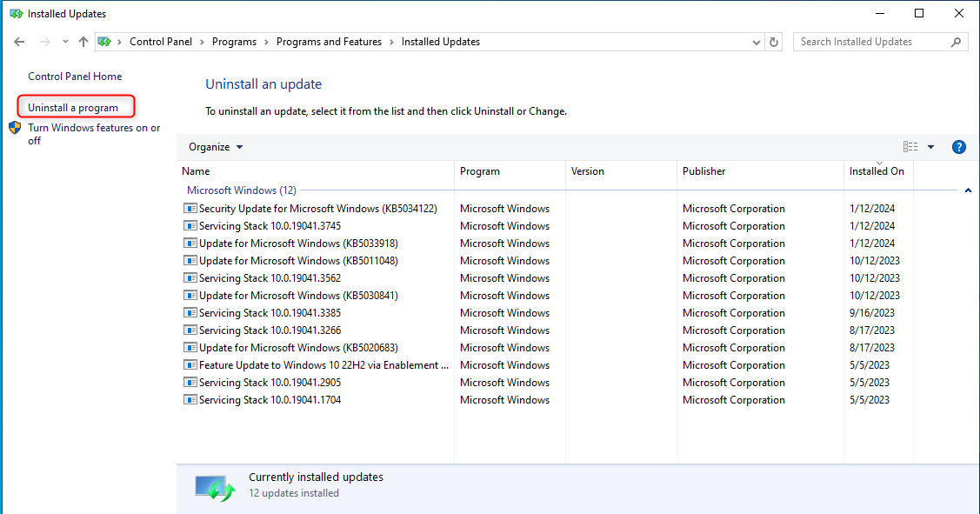Viewport: 980px width, 514px height.
Task: Go back using the back arrow
Action: point(19,42)
